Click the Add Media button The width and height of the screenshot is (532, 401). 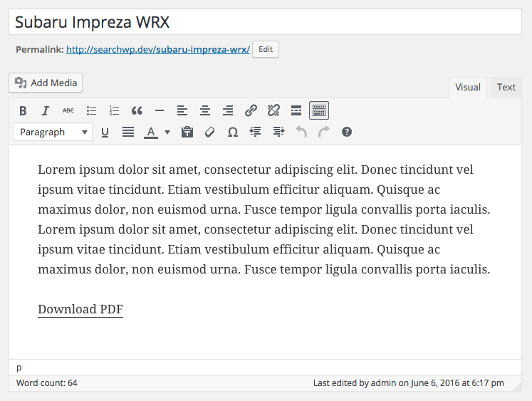[46, 83]
